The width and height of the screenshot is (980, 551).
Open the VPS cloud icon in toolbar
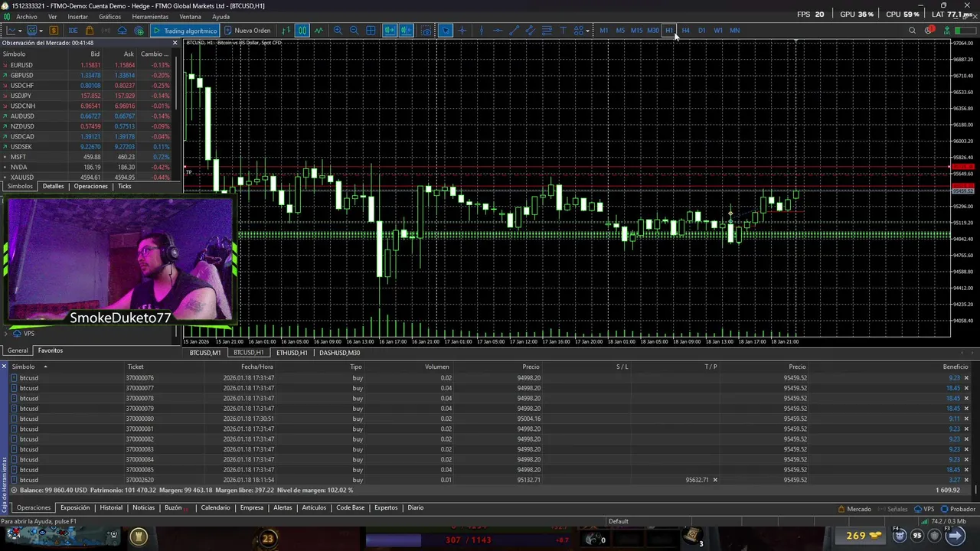pos(122,31)
